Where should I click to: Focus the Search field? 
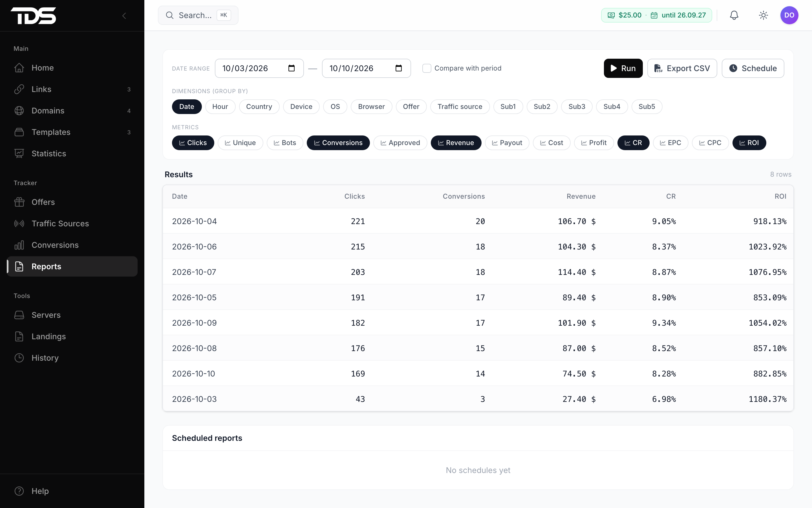198,15
